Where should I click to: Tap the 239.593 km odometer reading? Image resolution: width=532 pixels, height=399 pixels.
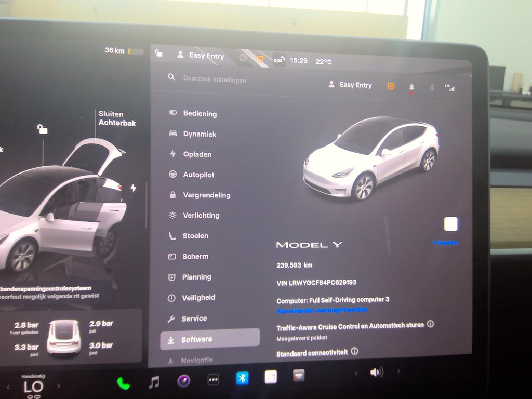click(294, 265)
